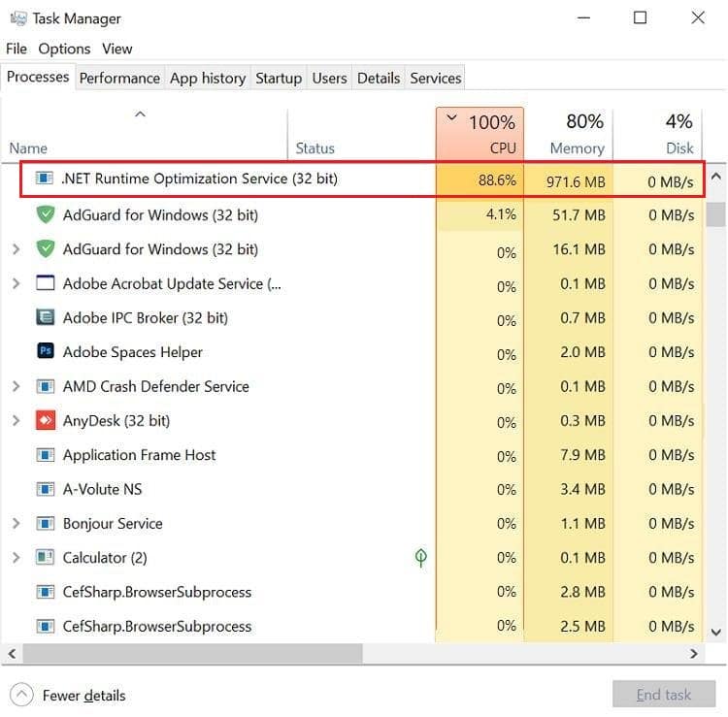This screenshot has width=728, height=717.
Task: Click the Application Frame Host icon
Action: (x=46, y=455)
